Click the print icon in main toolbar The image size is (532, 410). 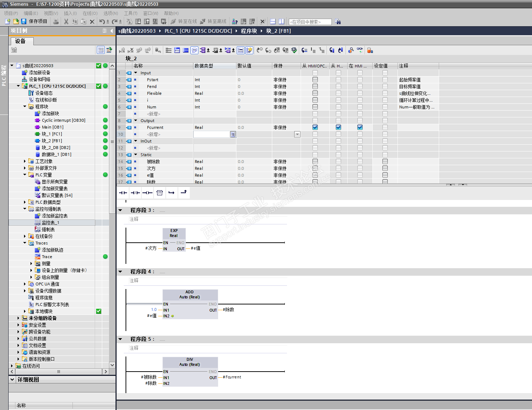coord(56,22)
